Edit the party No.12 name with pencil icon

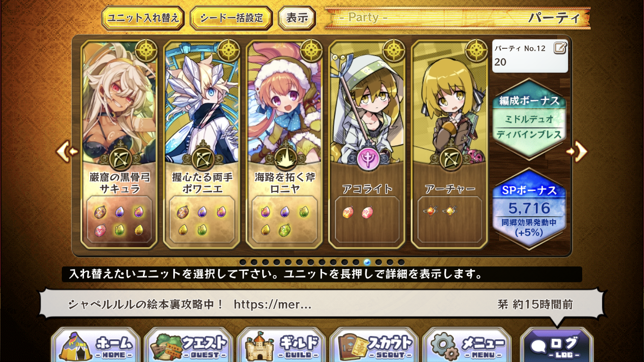(x=560, y=48)
